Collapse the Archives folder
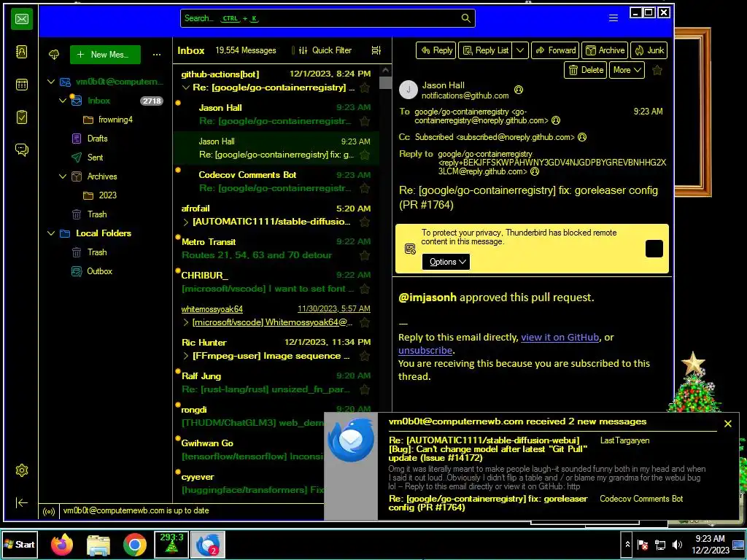The width and height of the screenshot is (747, 560). 63,176
